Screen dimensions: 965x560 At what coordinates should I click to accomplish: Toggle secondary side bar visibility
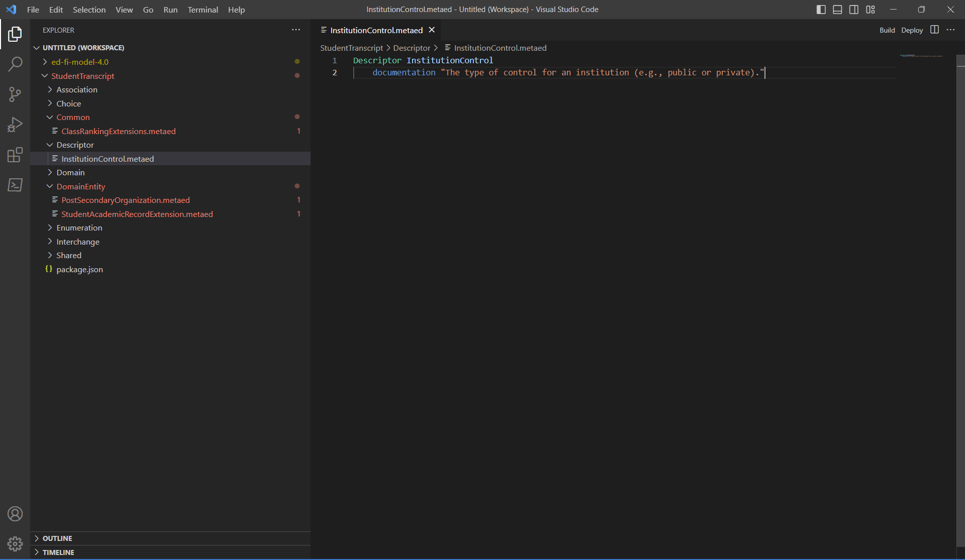click(854, 10)
